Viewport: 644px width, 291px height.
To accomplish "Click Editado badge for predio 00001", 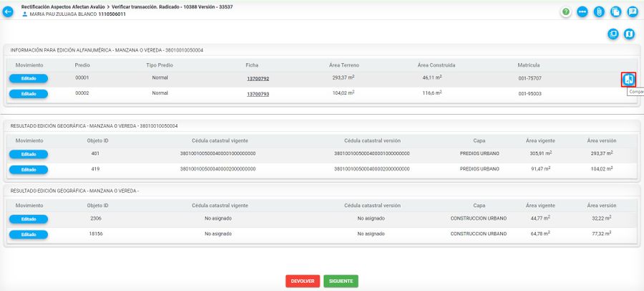I will tap(29, 78).
